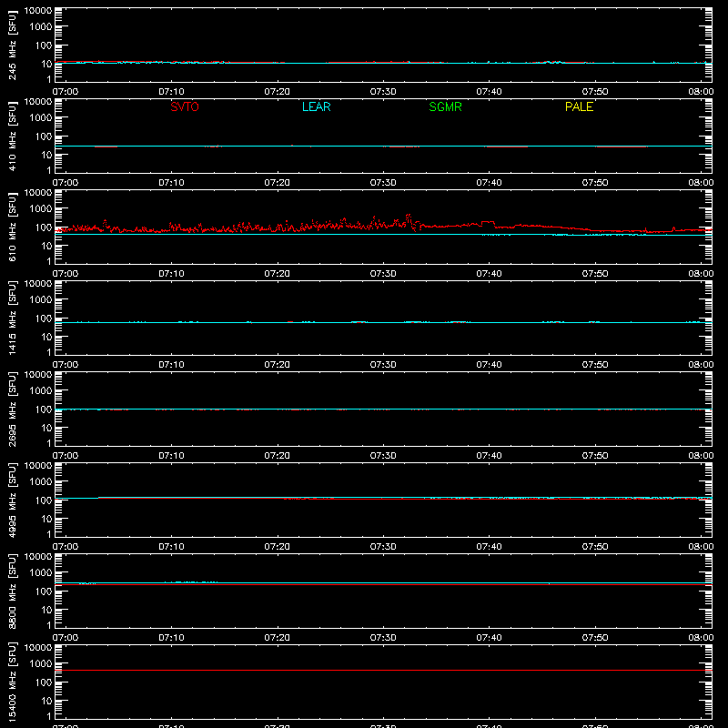
Task: Click 07:10 tick label under 245 MHz panel
Action: [171, 92]
